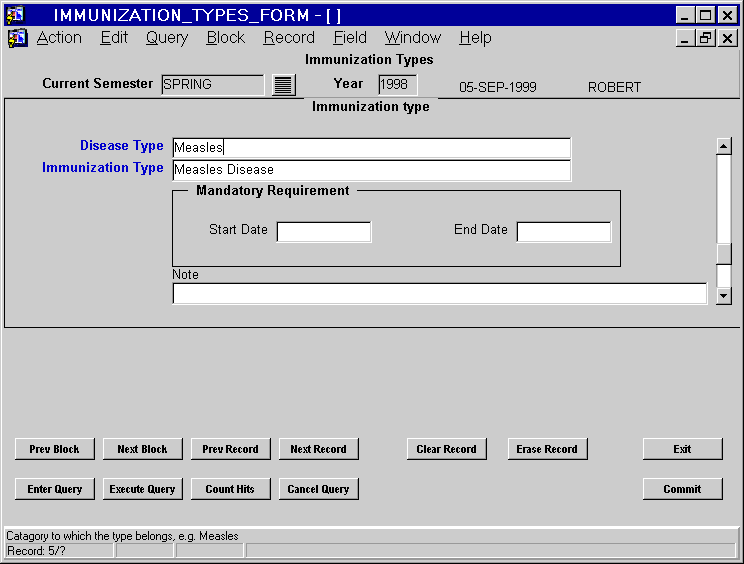Click the Mandatory Requirement group label
This screenshot has width=744, height=564.
(273, 190)
